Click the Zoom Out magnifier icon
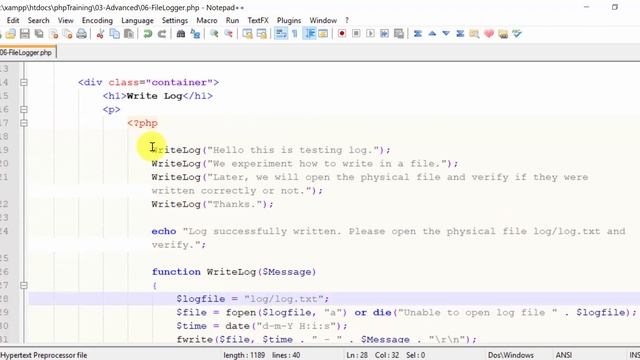This screenshot has height=360, width=640. tap(229, 34)
